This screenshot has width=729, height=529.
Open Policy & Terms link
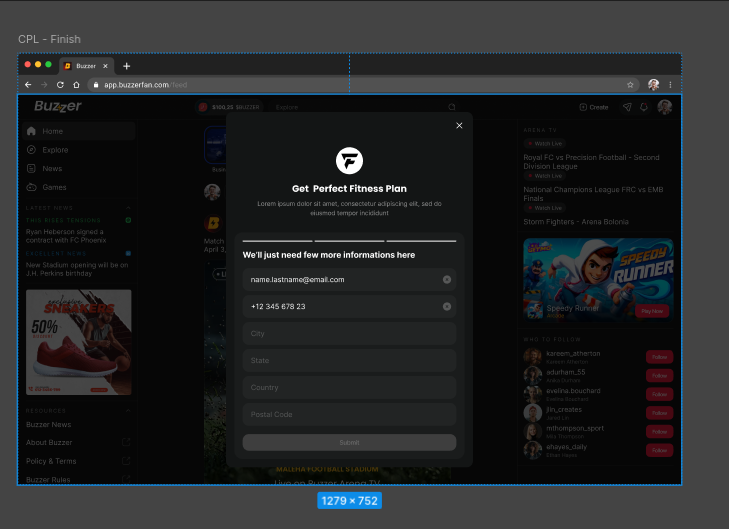(51, 461)
